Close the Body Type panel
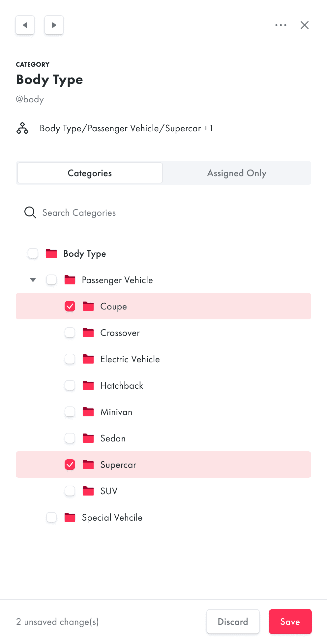Screen dimensions: 327x644 pyautogui.click(x=305, y=25)
